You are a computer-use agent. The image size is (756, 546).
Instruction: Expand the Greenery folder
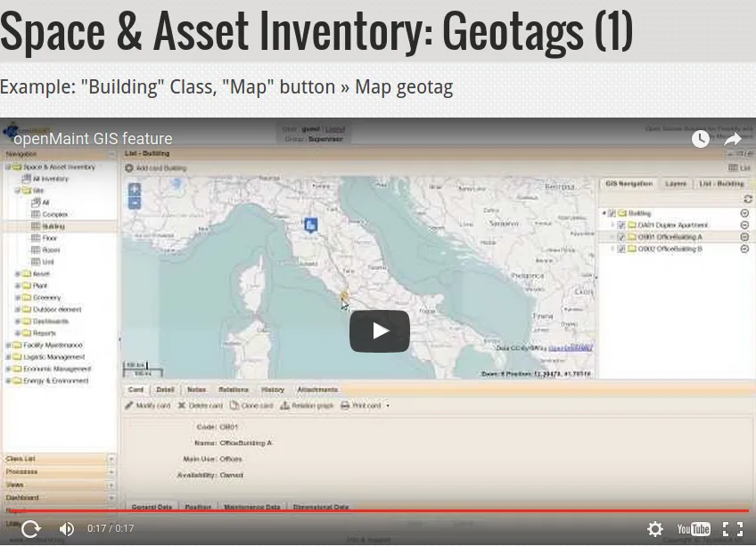17,297
